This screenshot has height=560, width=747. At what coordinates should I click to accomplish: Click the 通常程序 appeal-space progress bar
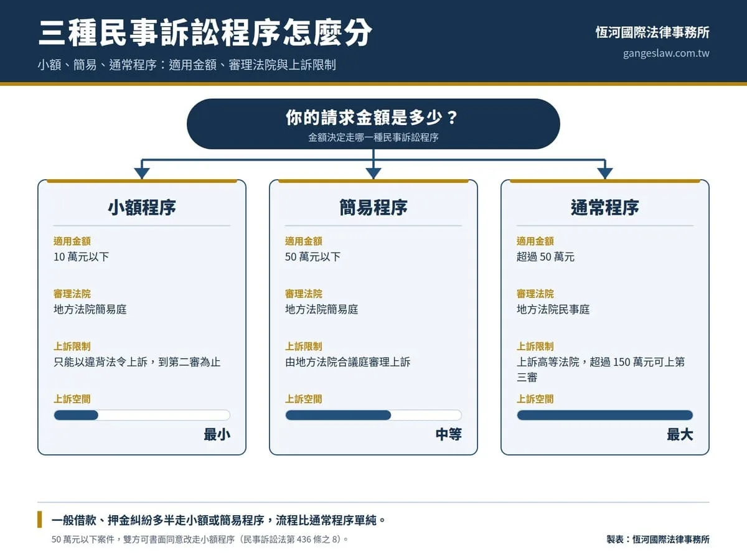pos(605,415)
